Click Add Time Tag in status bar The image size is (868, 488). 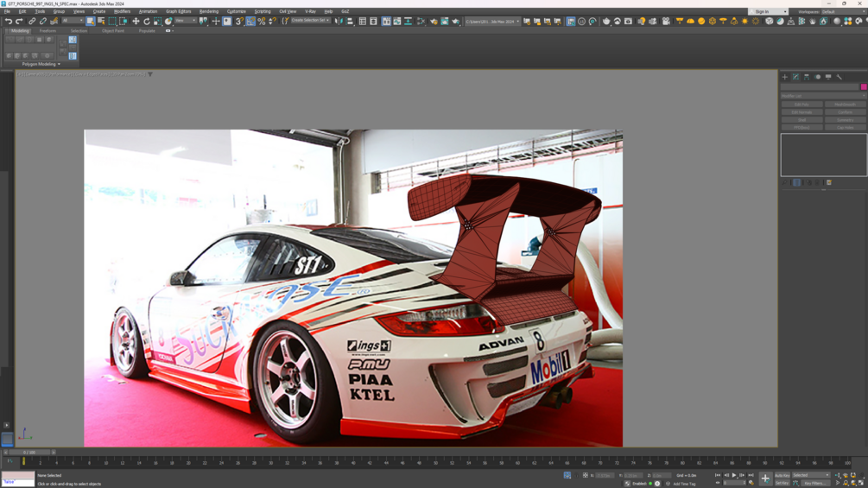684,485
